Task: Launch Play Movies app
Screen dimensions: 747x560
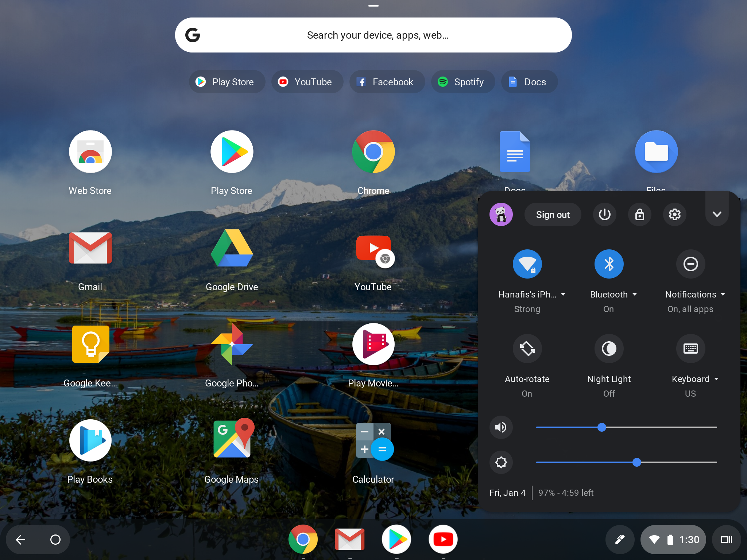Action: (x=373, y=344)
